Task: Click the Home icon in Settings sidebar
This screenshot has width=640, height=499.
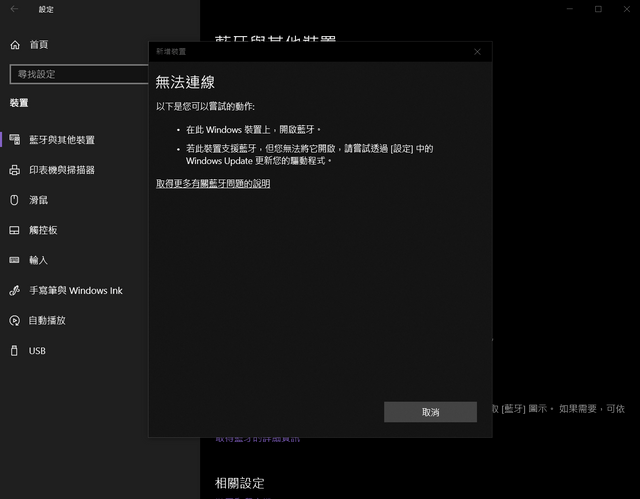Action: 15,45
